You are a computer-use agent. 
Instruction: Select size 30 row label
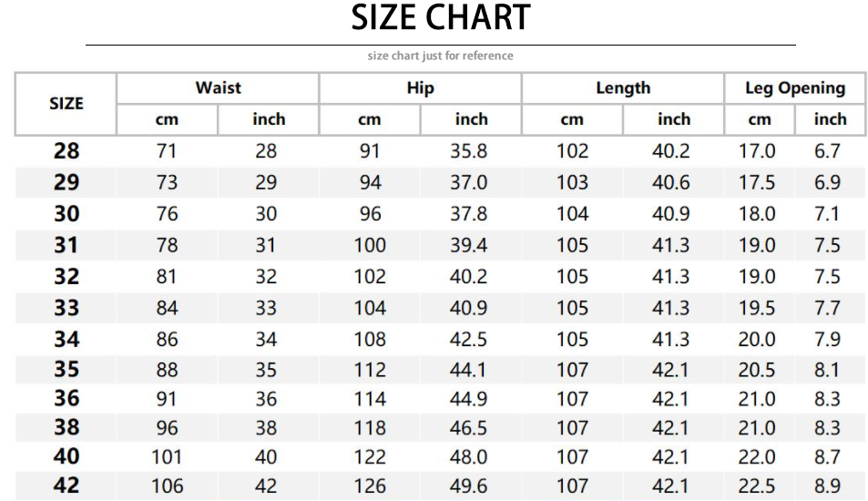click(66, 214)
